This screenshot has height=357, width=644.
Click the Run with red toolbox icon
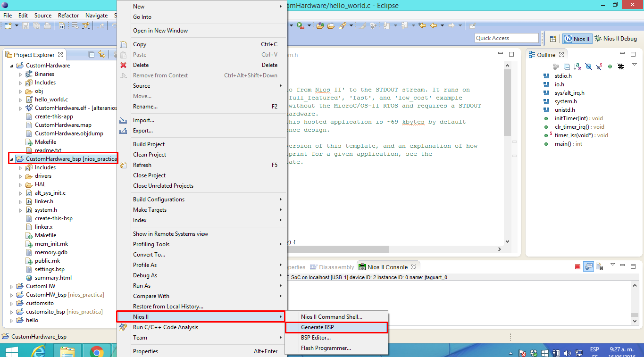tap(300, 25)
